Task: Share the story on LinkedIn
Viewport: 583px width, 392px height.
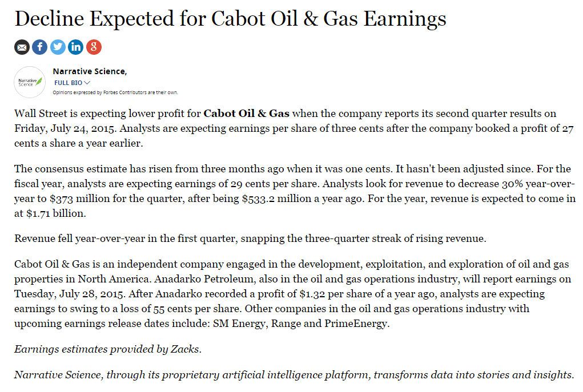Action: pyautogui.click(x=76, y=47)
